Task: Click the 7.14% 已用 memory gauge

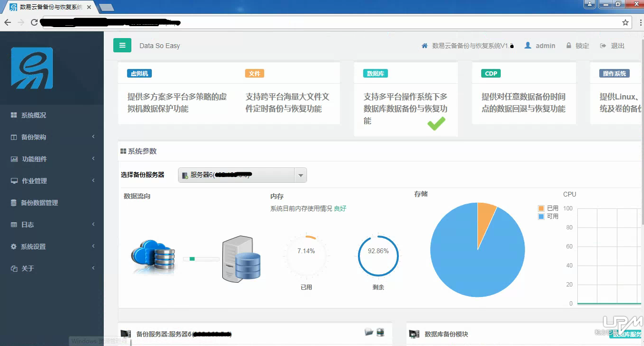Action: pyautogui.click(x=306, y=256)
